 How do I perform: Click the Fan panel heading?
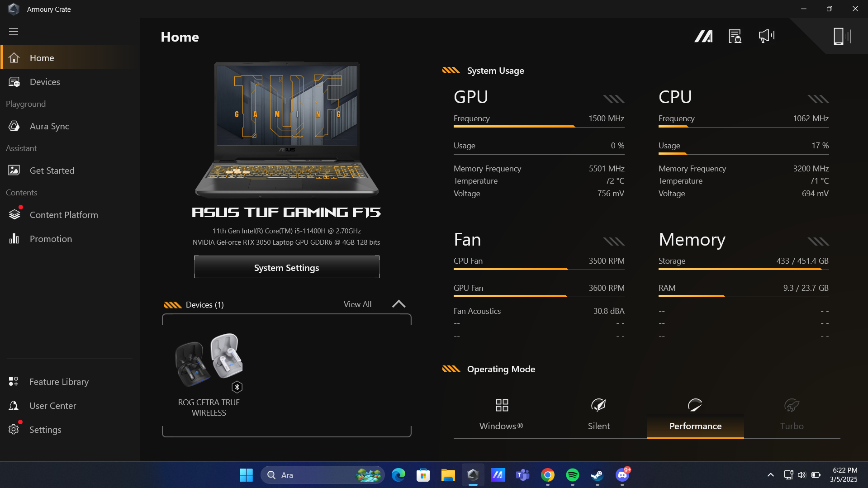coord(467,240)
